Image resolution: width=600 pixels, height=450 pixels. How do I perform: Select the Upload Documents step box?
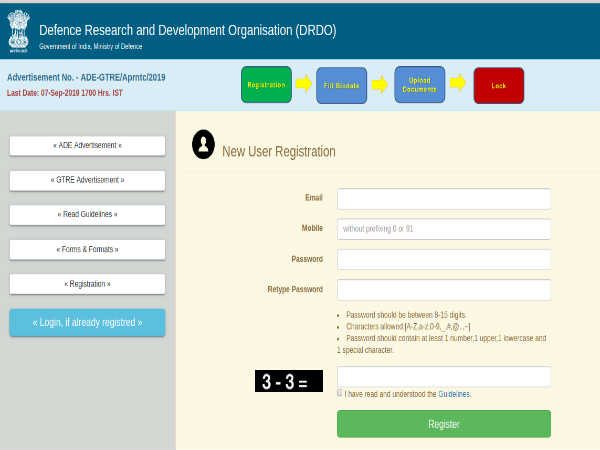(x=419, y=85)
